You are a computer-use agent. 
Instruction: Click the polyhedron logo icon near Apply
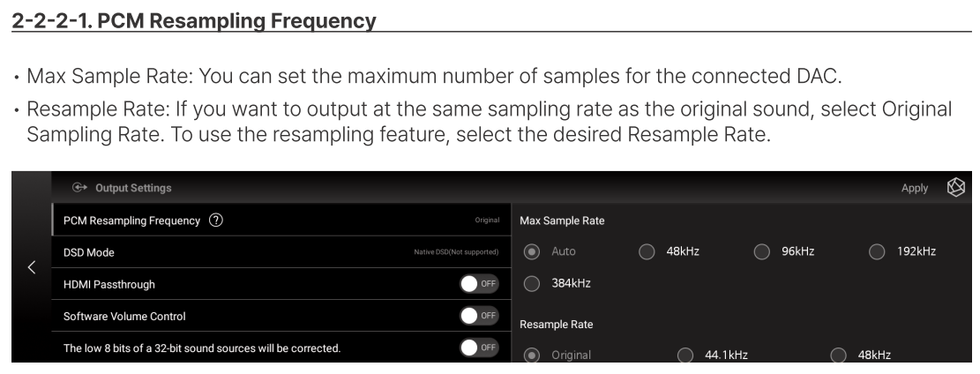point(955,187)
